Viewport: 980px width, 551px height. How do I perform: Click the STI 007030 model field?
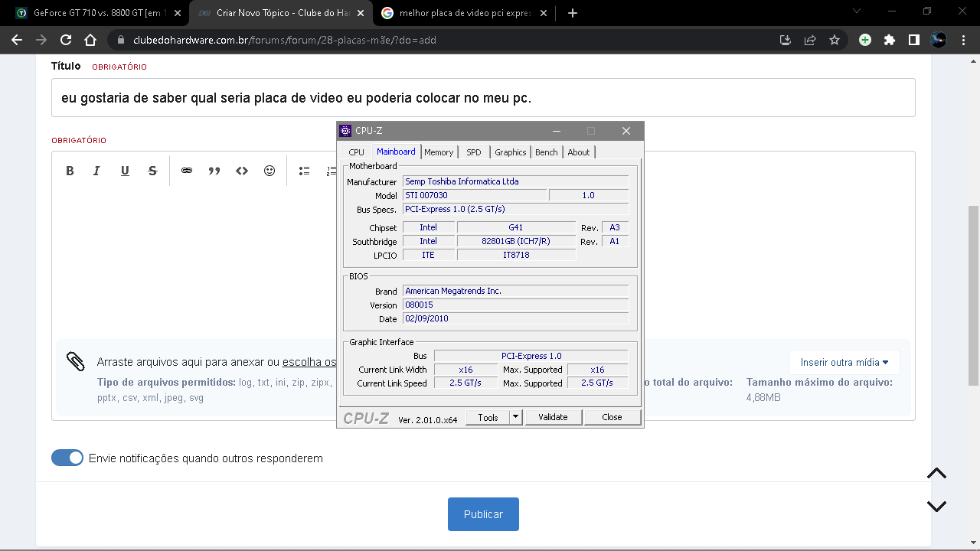pos(475,195)
